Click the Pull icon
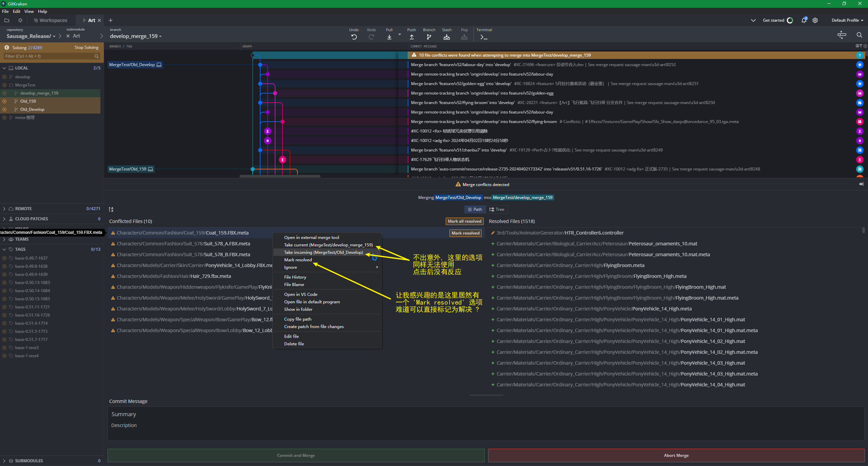Image resolution: width=868 pixels, height=466 pixels. tap(389, 37)
